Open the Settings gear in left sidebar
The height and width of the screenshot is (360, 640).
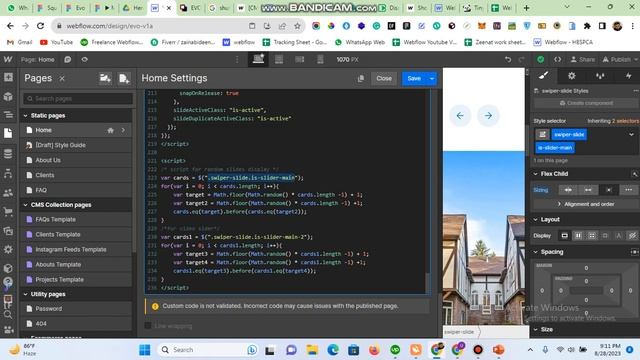click(x=8, y=249)
